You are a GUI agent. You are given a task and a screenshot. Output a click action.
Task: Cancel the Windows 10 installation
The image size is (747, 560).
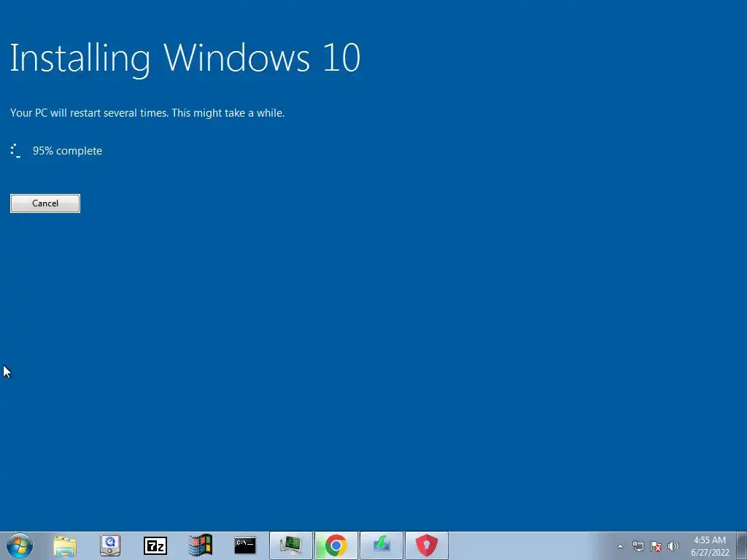pyautogui.click(x=45, y=203)
